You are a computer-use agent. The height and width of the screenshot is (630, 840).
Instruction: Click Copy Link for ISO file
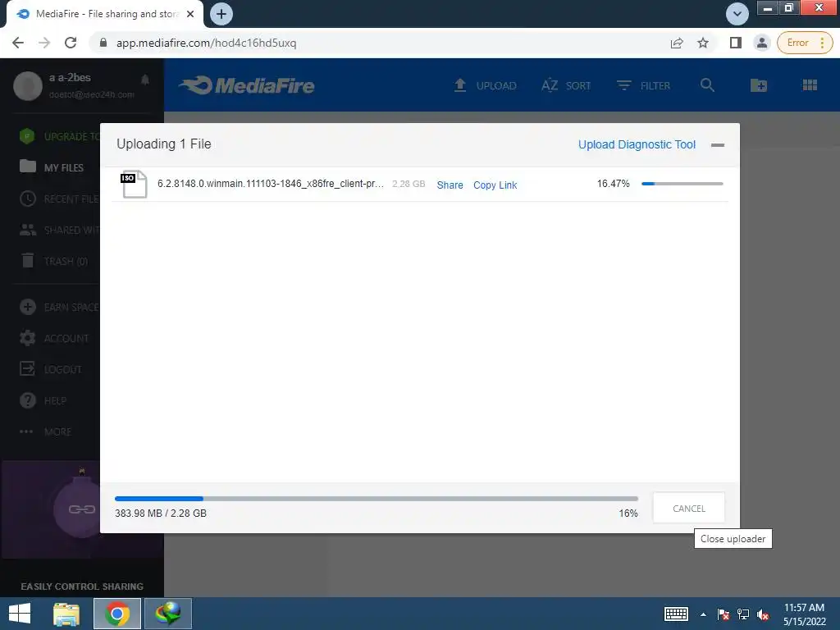coord(495,185)
